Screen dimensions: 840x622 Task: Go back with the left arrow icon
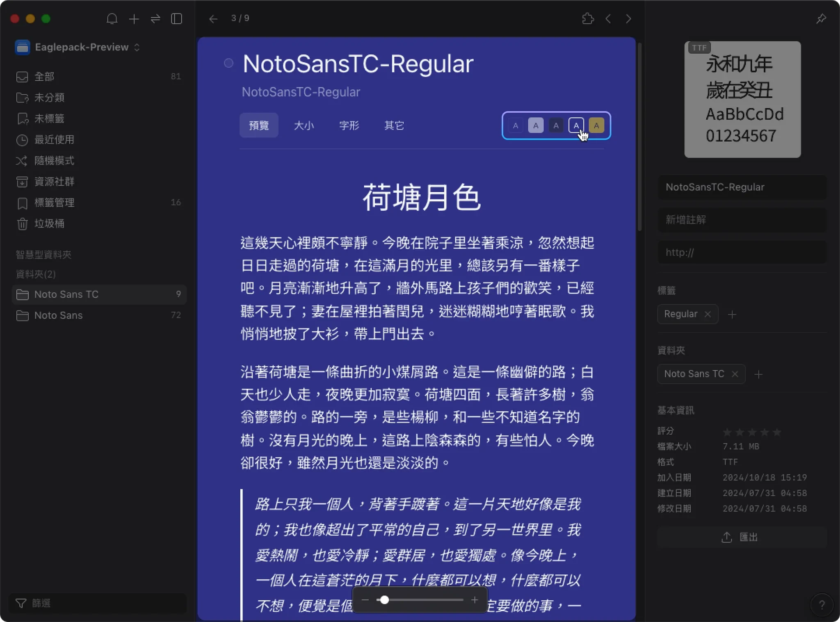coord(213,19)
